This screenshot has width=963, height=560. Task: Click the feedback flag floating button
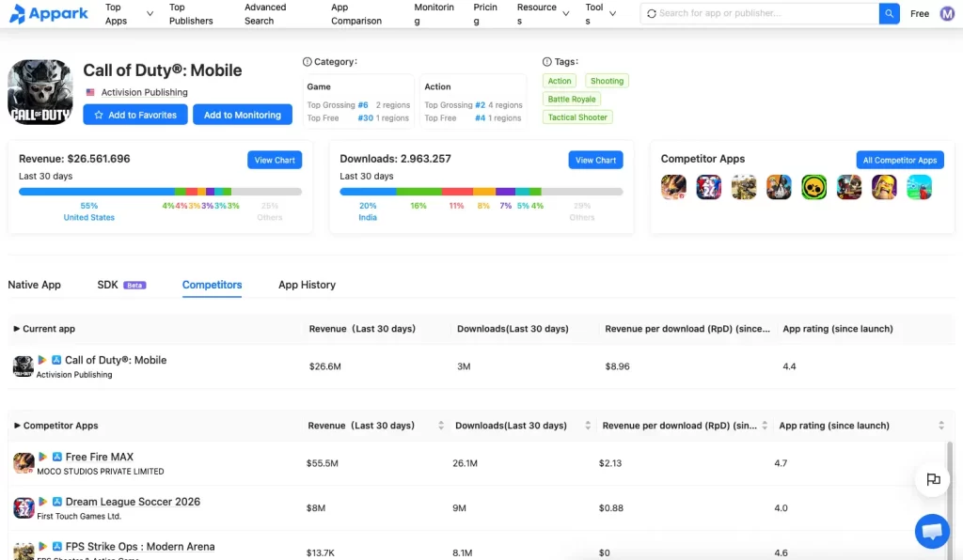(933, 479)
